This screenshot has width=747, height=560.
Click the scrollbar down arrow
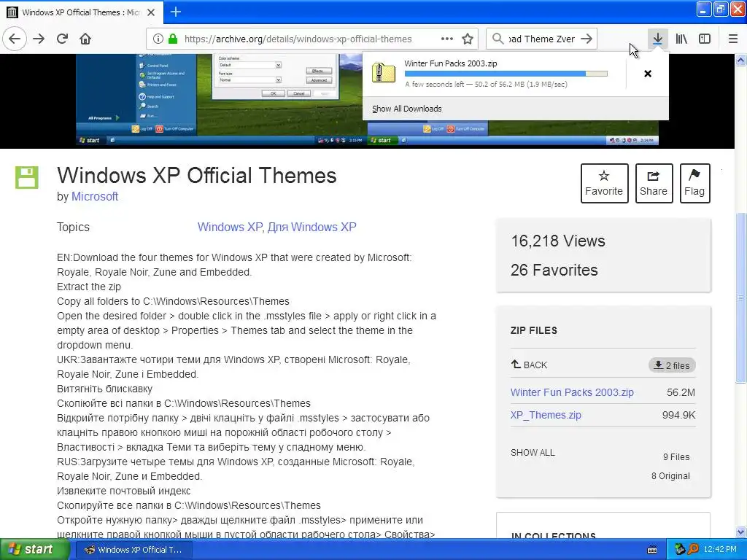pos(741,532)
